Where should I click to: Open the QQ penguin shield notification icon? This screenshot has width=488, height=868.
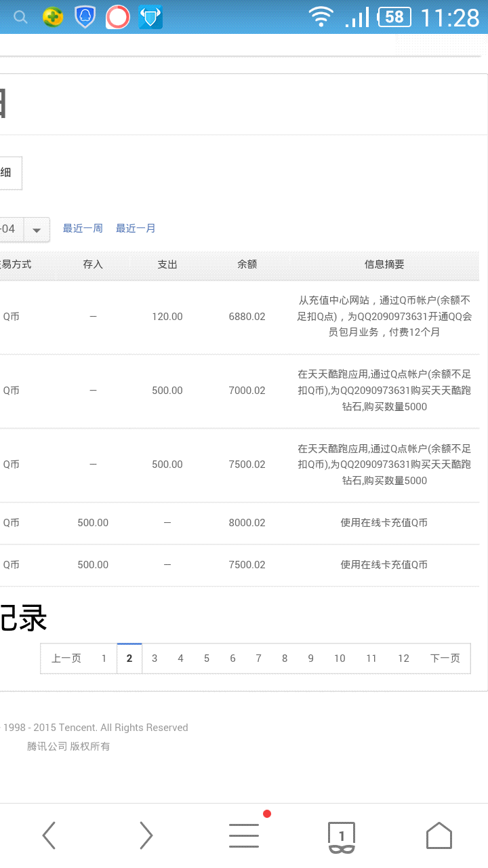85,17
